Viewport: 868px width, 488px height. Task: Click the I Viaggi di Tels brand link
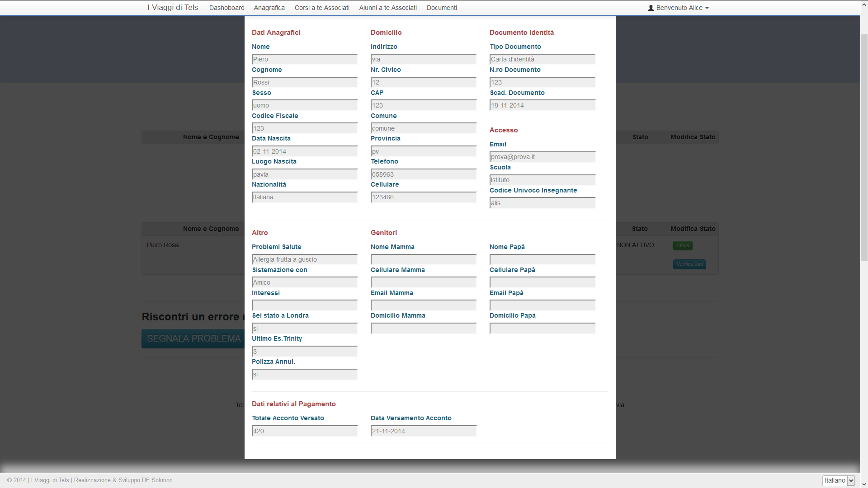point(173,7)
